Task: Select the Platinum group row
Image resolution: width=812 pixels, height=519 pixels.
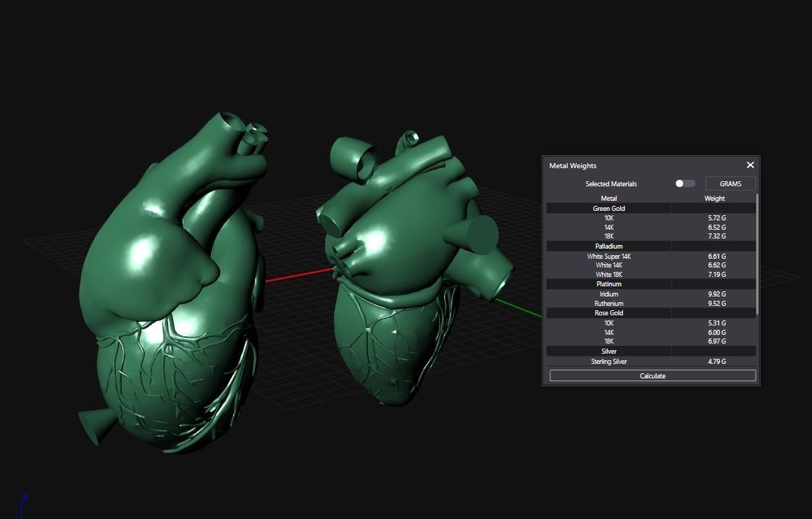Action: point(651,284)
